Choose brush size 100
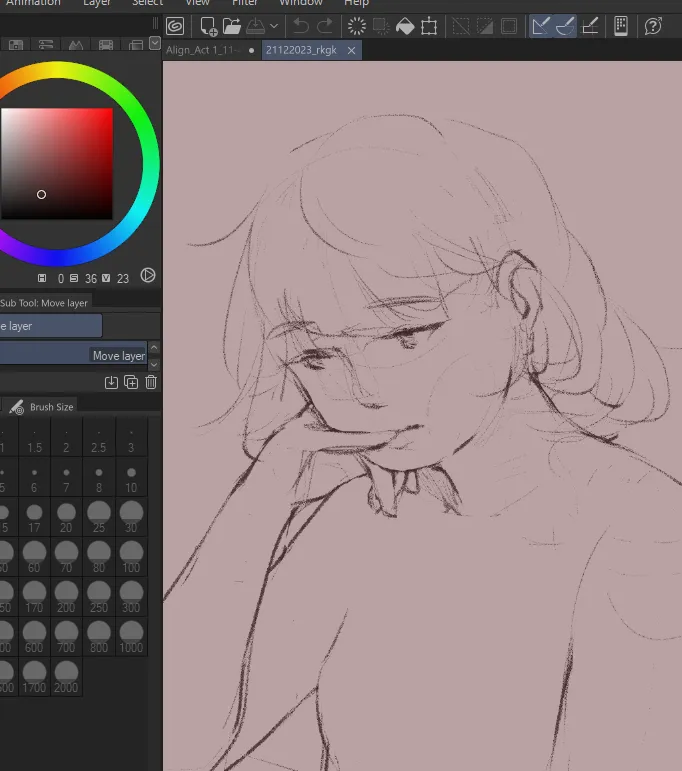This screenshot has height=771, width=682. coord(131,558)
